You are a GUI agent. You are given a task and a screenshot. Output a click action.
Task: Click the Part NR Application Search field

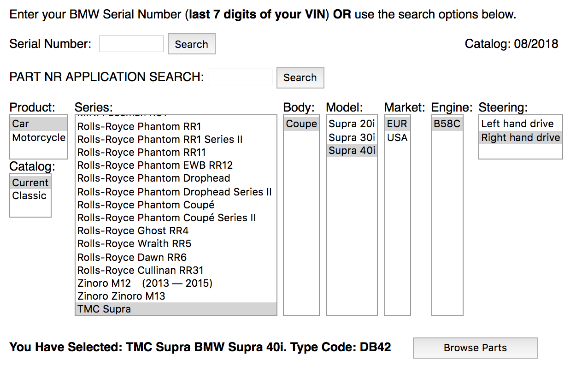pyautogui.click(x=240, y=77)
